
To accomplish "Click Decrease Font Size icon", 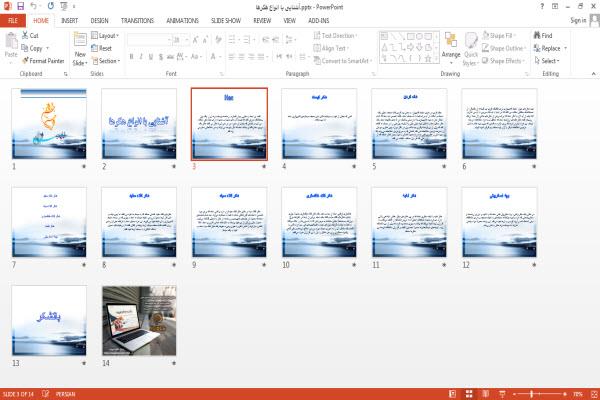I will tap(205, 39).
